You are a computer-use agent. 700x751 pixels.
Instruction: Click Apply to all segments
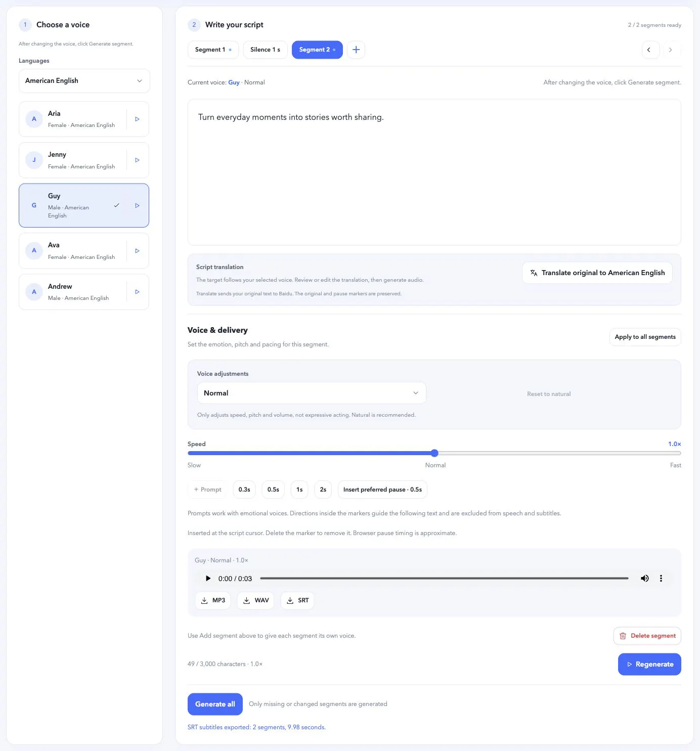click(645, 337)
